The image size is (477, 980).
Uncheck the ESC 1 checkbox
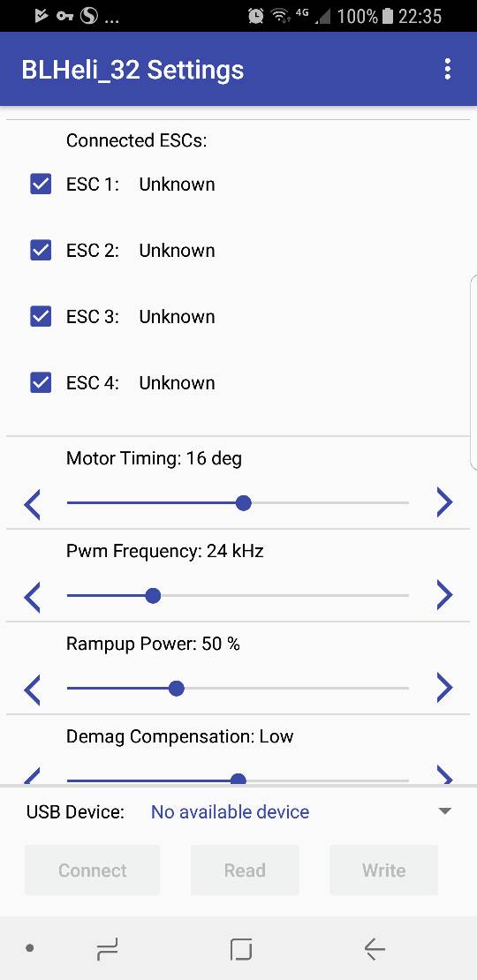tap(41, 185)
